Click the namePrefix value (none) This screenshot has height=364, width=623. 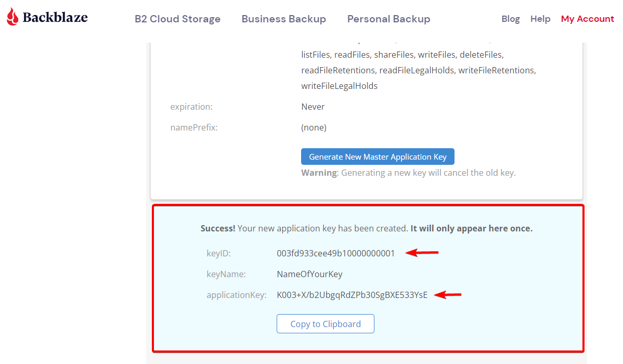tap(314, 127)
